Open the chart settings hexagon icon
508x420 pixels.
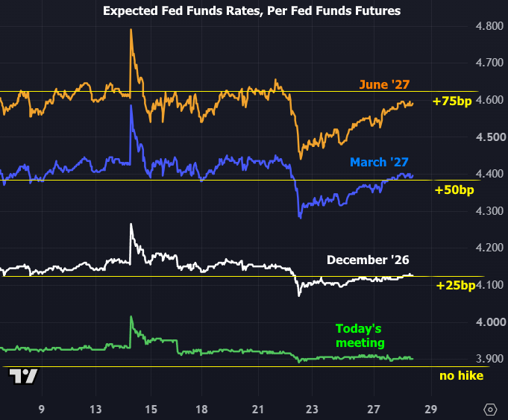[x=490, y=410]
